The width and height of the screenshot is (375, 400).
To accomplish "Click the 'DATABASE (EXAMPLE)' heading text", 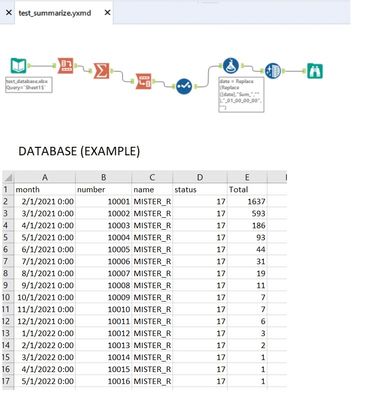I will (79, 151).
